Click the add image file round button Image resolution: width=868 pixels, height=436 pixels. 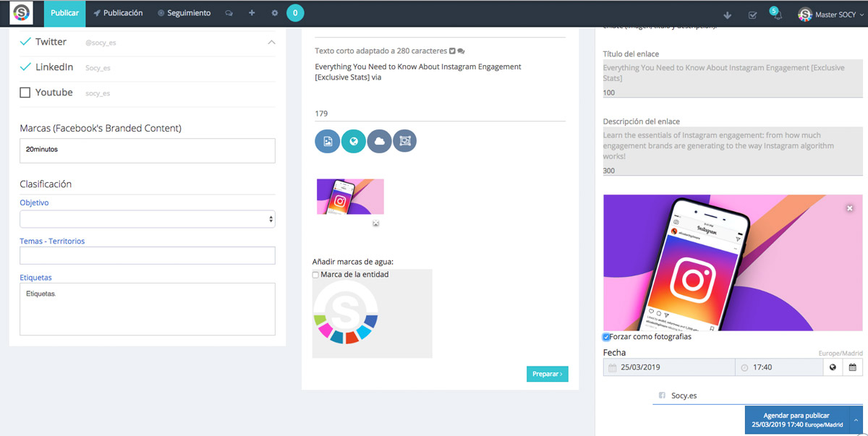pos(328,141)
